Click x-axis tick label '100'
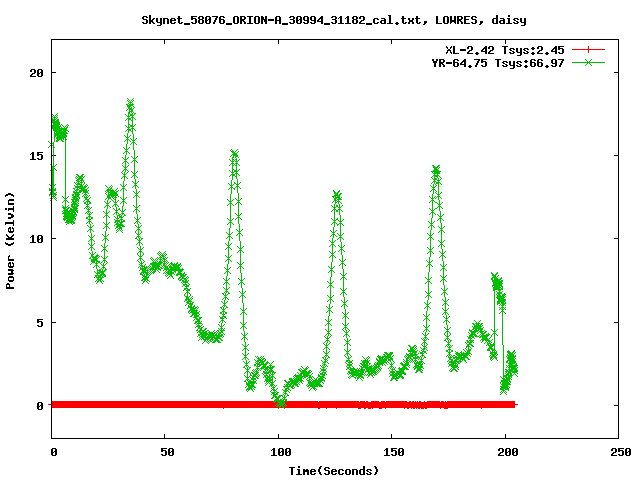This screenshot has width=640, height=480. pyautogui.click(x=281, y=452)
